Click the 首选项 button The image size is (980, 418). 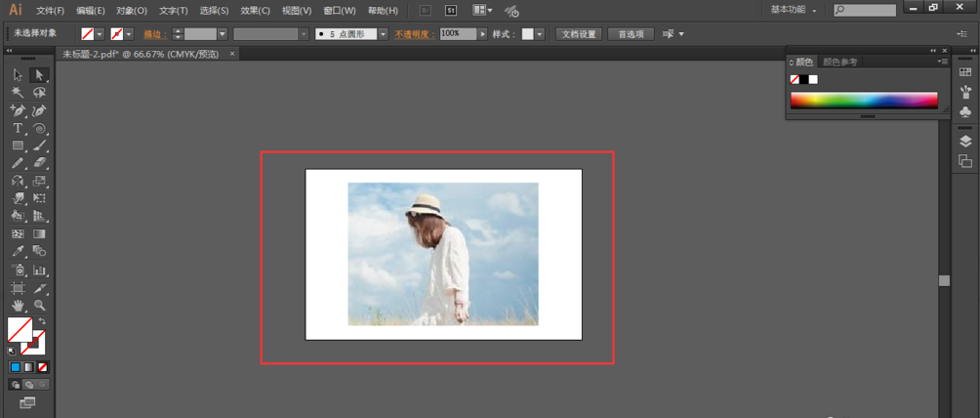tap(631, 33)
